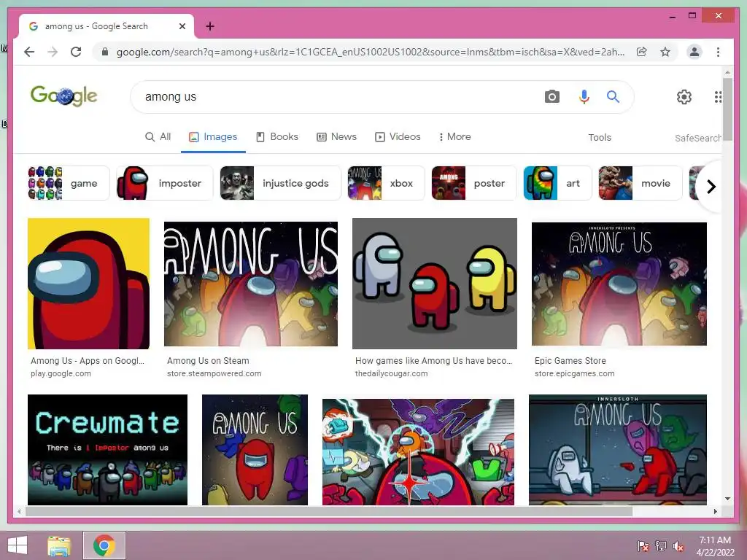Image resolution: width=747 pixels, height=560 pixels.
Task: Go back using the browser back arrow
Action: coord(29,52)
